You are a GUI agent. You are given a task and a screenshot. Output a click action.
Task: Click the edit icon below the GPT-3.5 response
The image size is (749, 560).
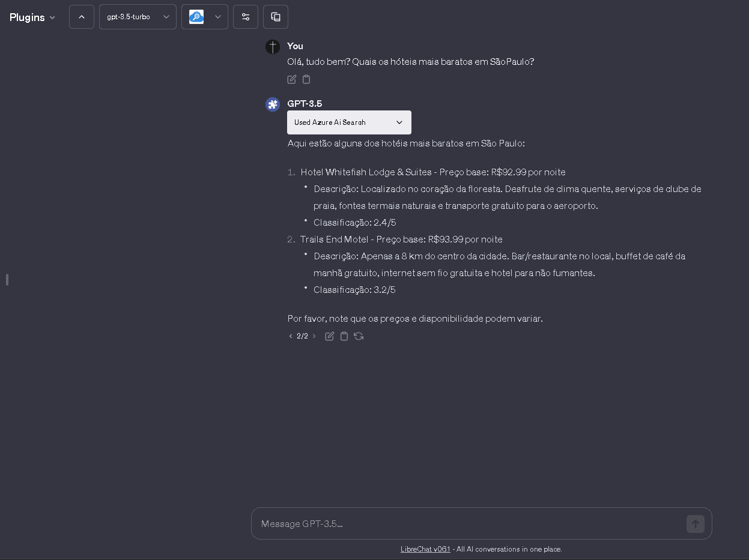(x=329, y=336)
